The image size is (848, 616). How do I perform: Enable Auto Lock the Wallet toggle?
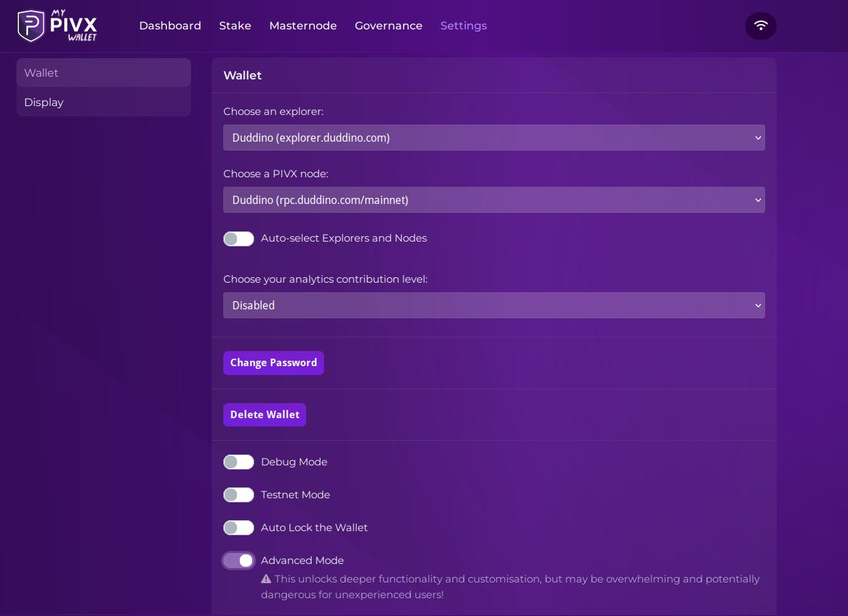point(238,528)
